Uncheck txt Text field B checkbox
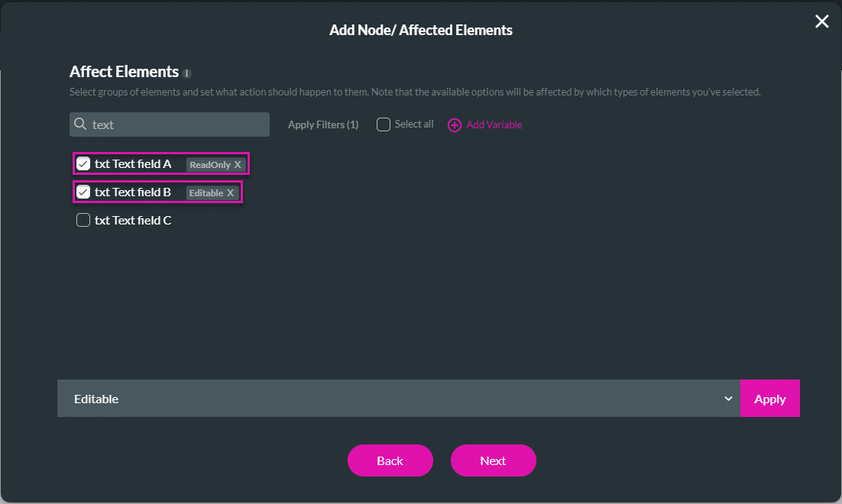 [x=83, y=192]
